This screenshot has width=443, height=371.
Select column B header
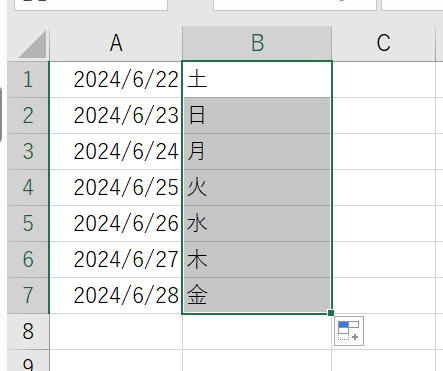(x=257, y=43)
